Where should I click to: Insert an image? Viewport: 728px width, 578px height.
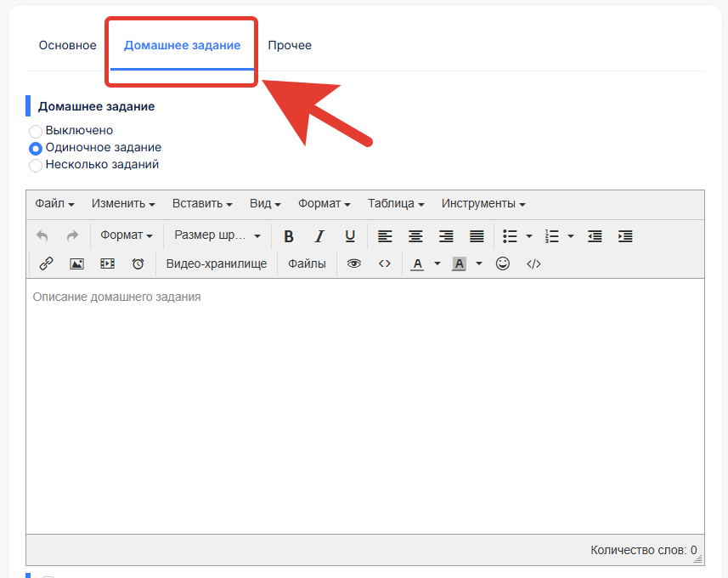tap(76, 263)
